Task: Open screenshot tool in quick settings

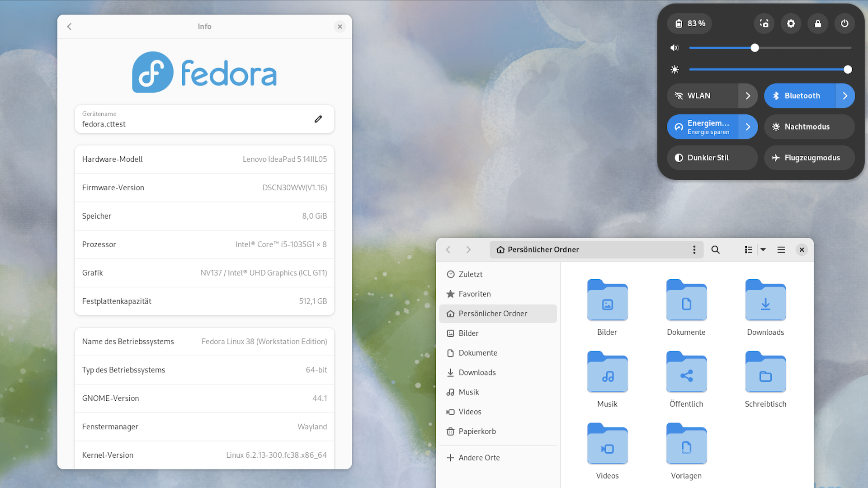Action: (764, 23)
